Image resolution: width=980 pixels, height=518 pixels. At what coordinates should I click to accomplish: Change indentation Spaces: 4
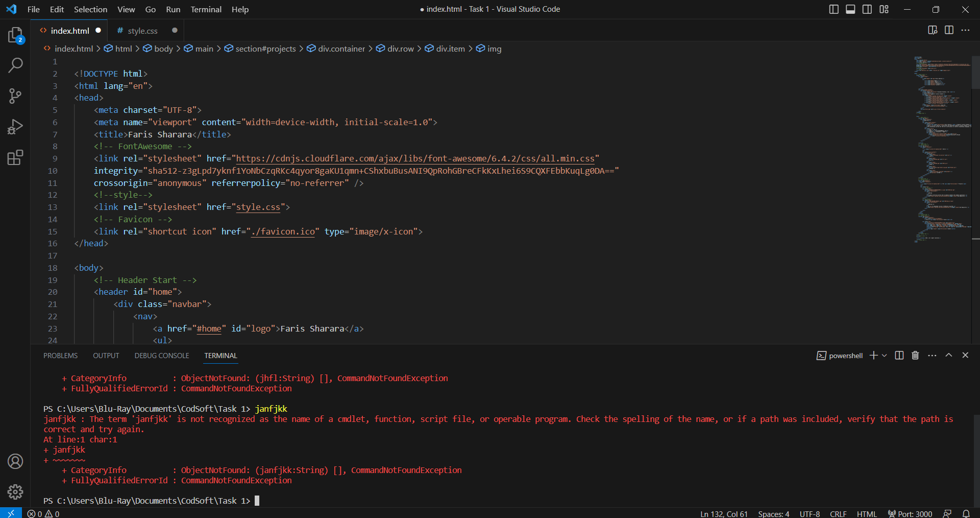[x=774, y=513]
